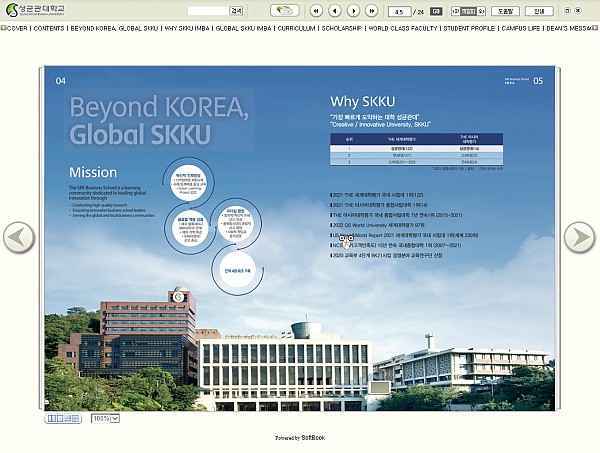Screen dimensions: 600x453
Task: Click the search text field
Action: click(x=208, y=11)
